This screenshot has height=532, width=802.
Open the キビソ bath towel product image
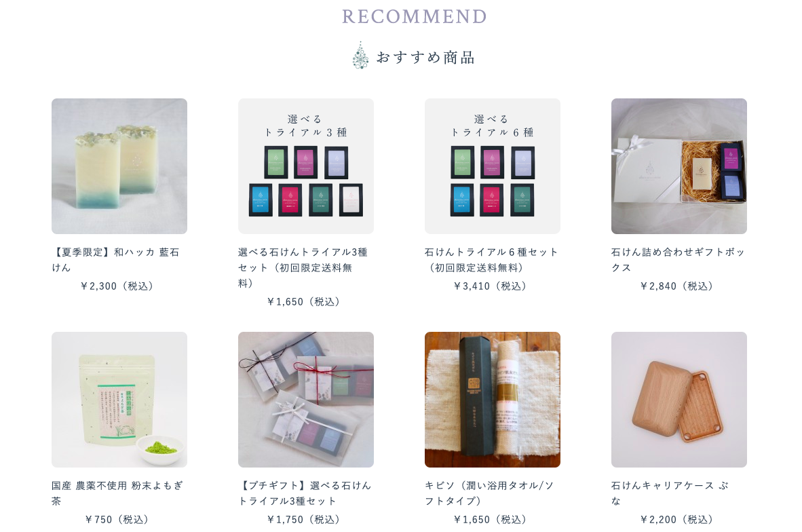pos(493,400)
